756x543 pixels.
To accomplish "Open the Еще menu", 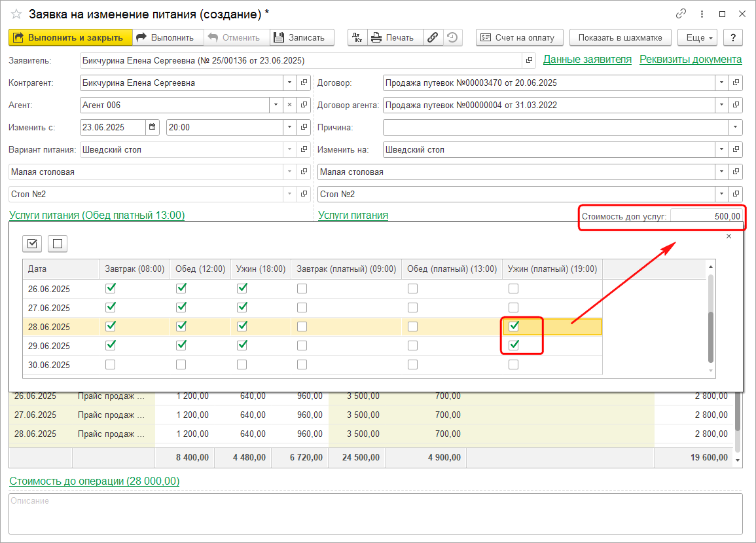I will (697, 37).
